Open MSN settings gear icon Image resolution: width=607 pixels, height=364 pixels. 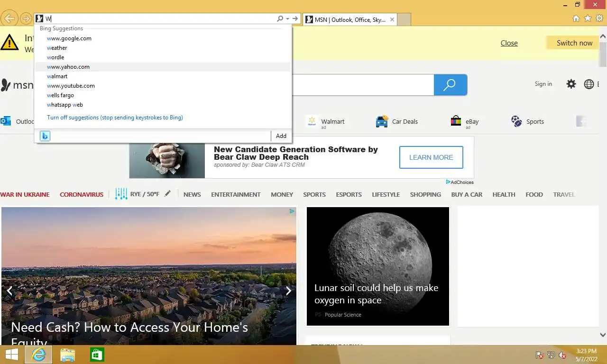click(x=571, y=84)
